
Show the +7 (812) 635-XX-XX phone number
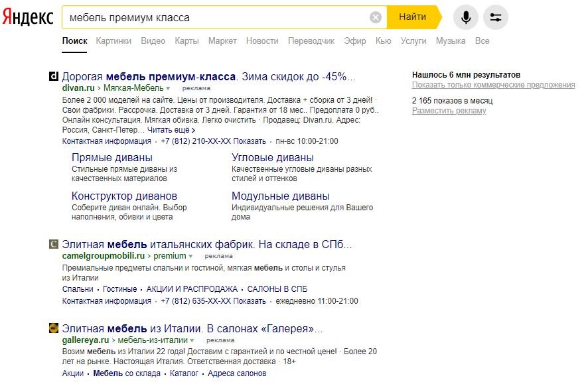point(213,301)
